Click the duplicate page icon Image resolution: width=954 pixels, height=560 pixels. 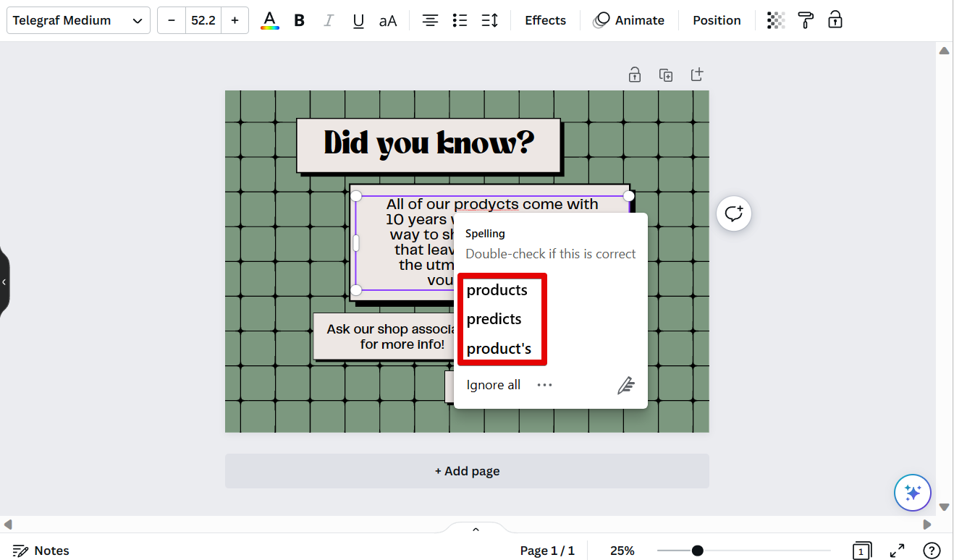(x=666, y=75)
